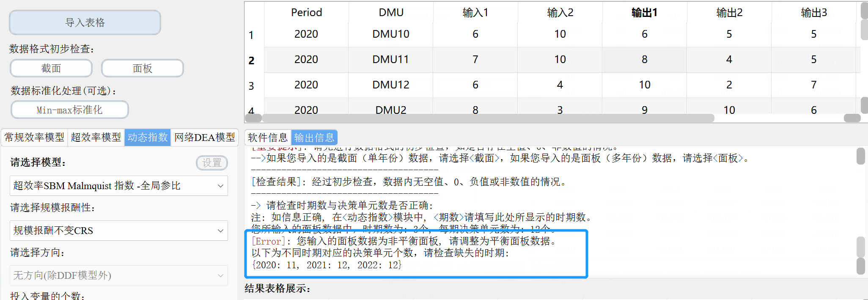Open the 超效率模型 tab
This screenshot has height=300, width=868.
pyautogui.click(x=96, y=138)
